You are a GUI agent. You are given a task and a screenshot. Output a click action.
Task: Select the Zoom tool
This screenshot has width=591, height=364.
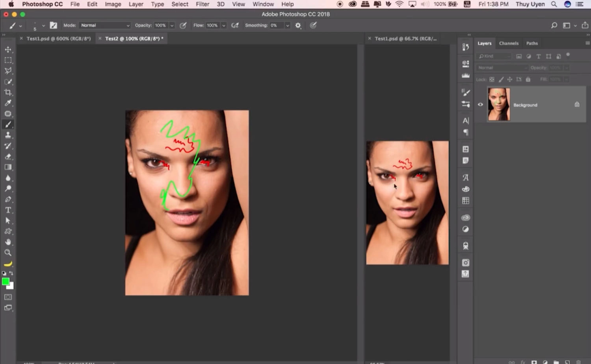coord(8,253)
